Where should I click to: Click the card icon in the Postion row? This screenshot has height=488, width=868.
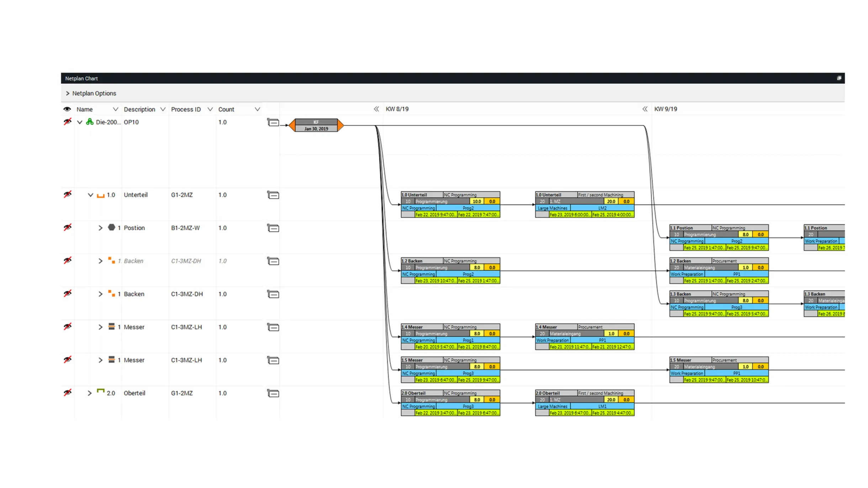[273, 228]
